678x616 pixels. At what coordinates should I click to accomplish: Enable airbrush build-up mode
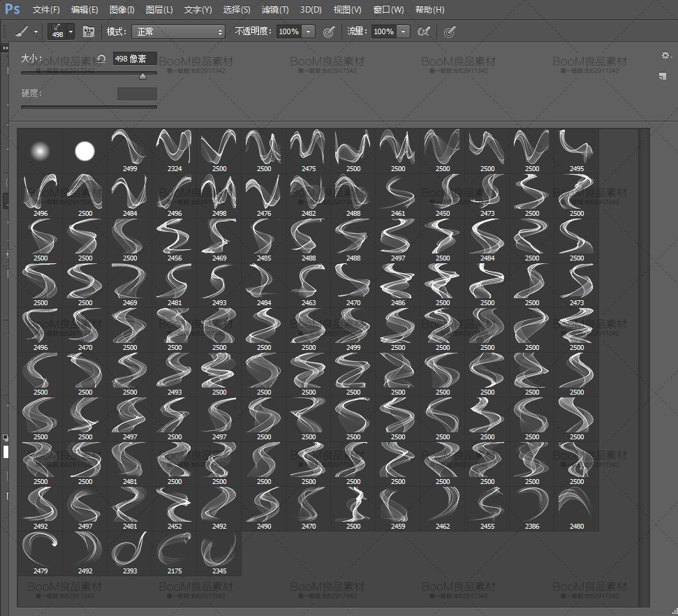423,31
